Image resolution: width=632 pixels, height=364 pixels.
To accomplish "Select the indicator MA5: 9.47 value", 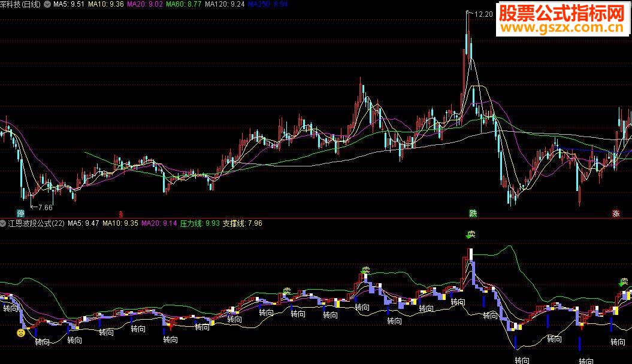I will [83, 223].
